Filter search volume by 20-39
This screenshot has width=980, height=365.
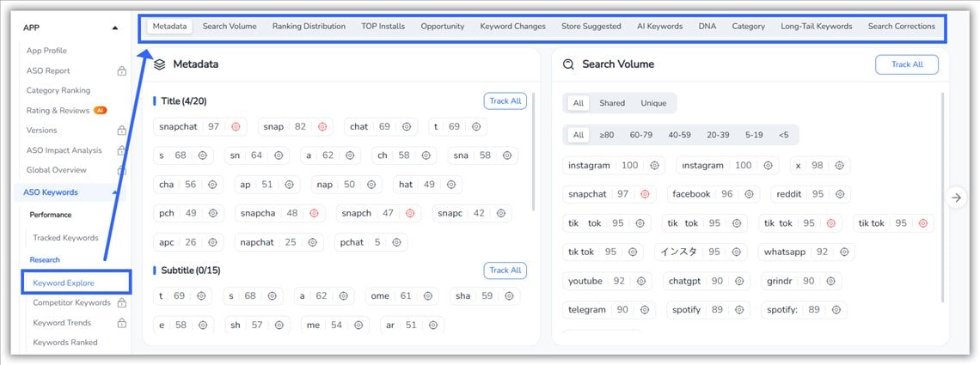pyautogui.click(x=718, y=135)
